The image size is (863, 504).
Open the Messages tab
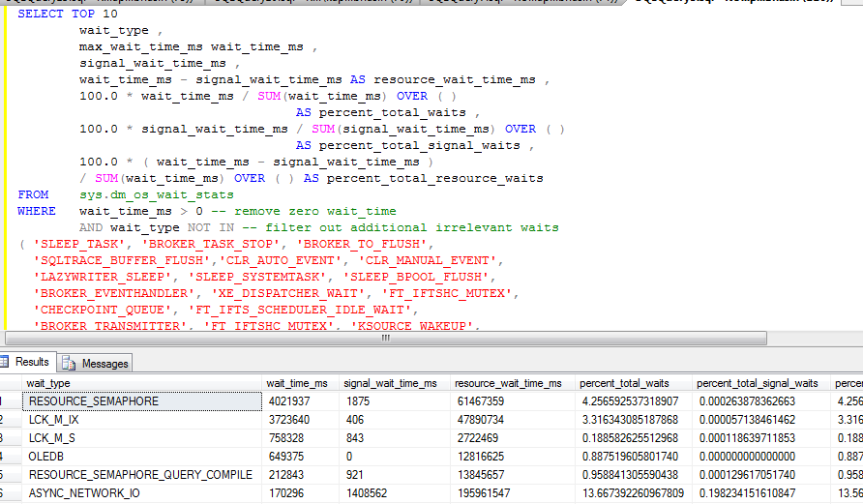click(95, 363)
